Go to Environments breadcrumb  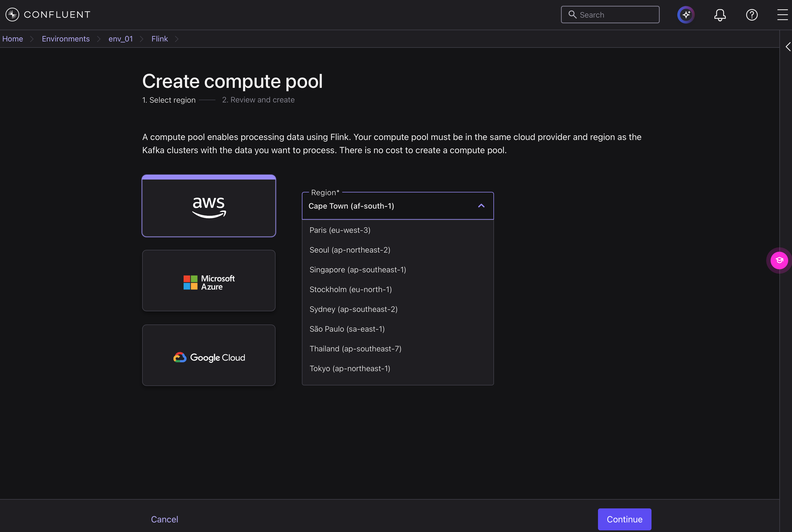66,39
